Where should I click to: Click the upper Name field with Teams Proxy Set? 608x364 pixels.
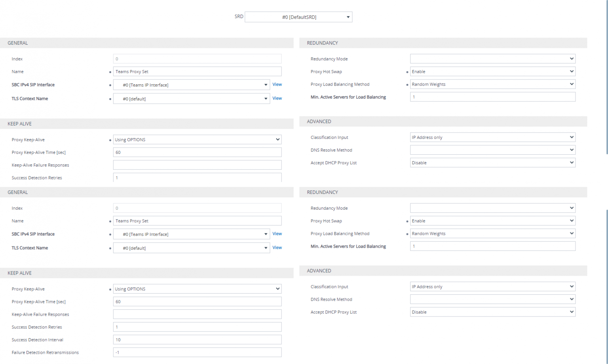coord(197,72)
